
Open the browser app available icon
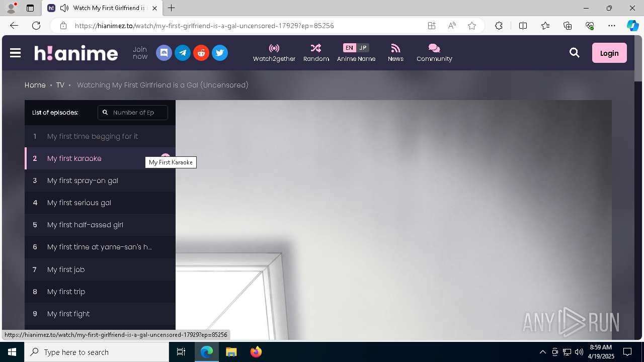[432, 26]
